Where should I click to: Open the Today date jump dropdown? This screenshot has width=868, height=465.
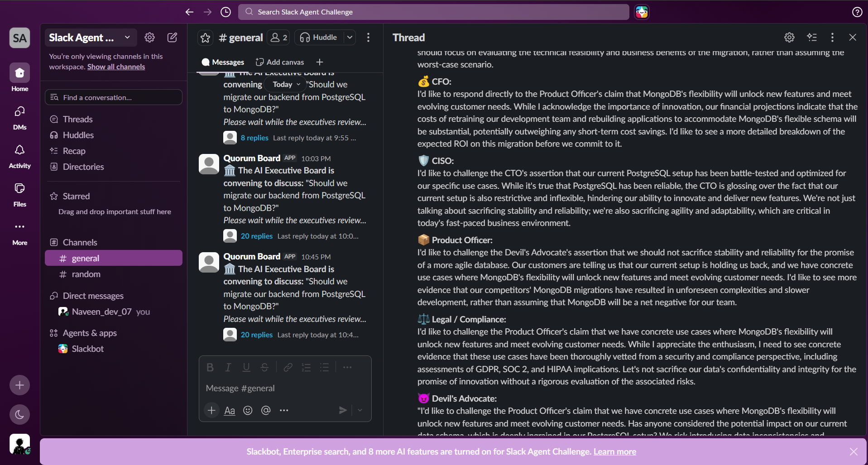[x=287, y=84]
